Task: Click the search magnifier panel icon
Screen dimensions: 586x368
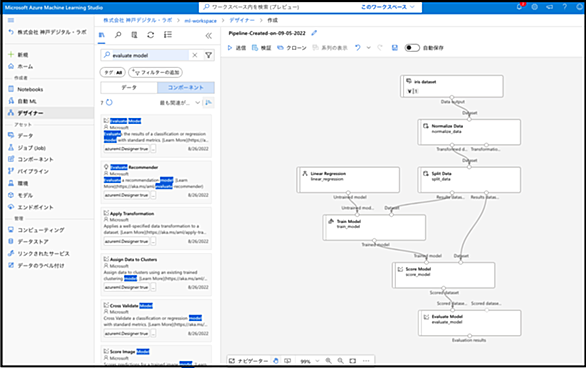Action: 118,35
